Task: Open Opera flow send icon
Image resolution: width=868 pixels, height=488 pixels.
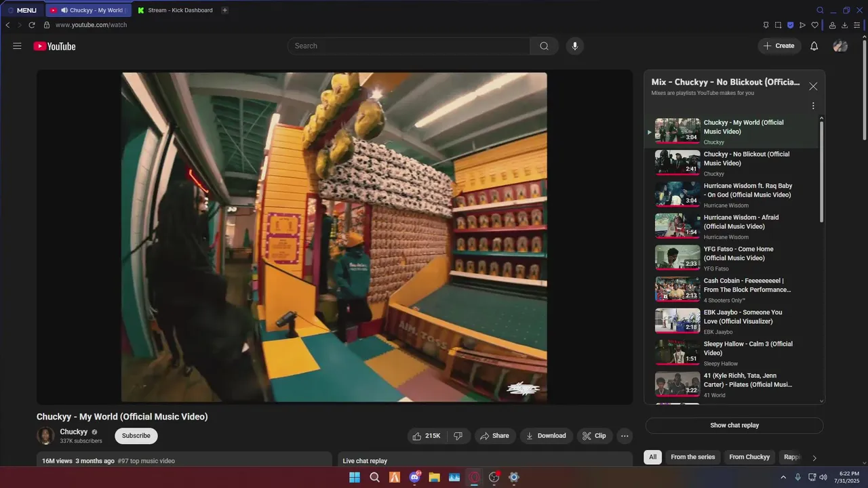Action: click(802, 25)
